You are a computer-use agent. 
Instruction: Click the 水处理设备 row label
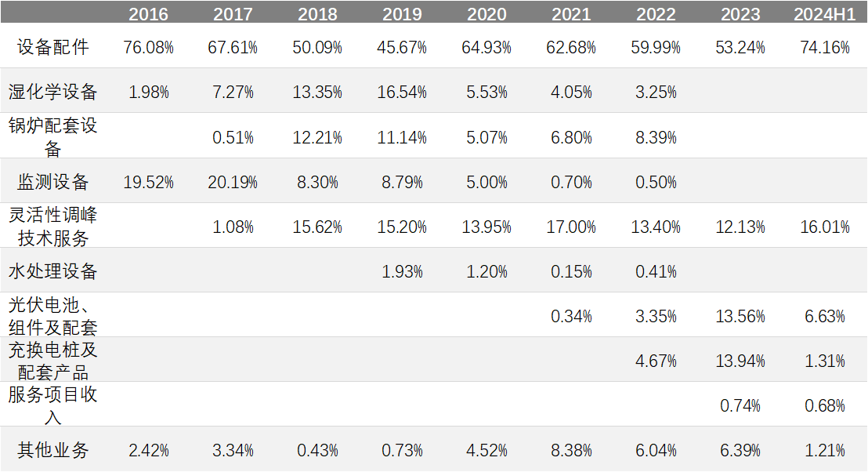(53, 271)
